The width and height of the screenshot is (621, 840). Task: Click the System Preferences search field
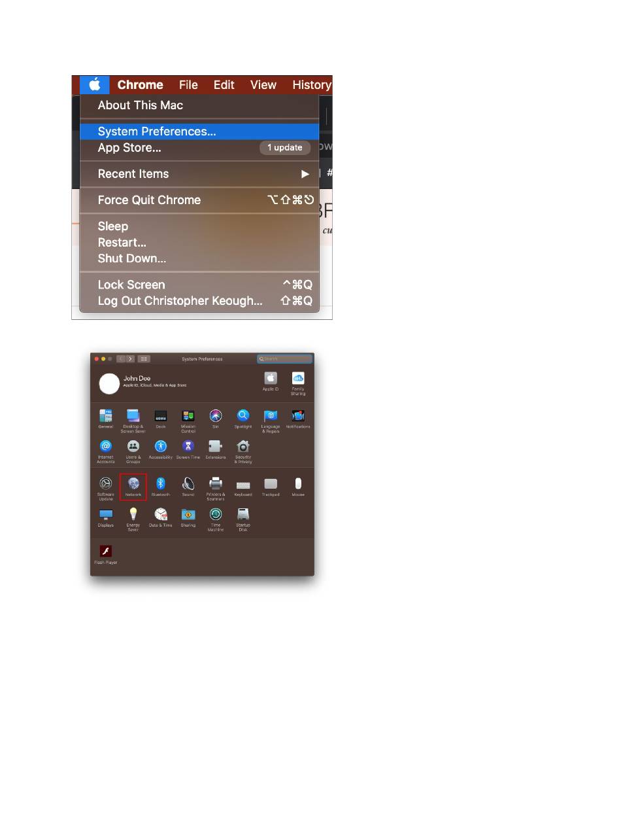(x=284, y=359)
